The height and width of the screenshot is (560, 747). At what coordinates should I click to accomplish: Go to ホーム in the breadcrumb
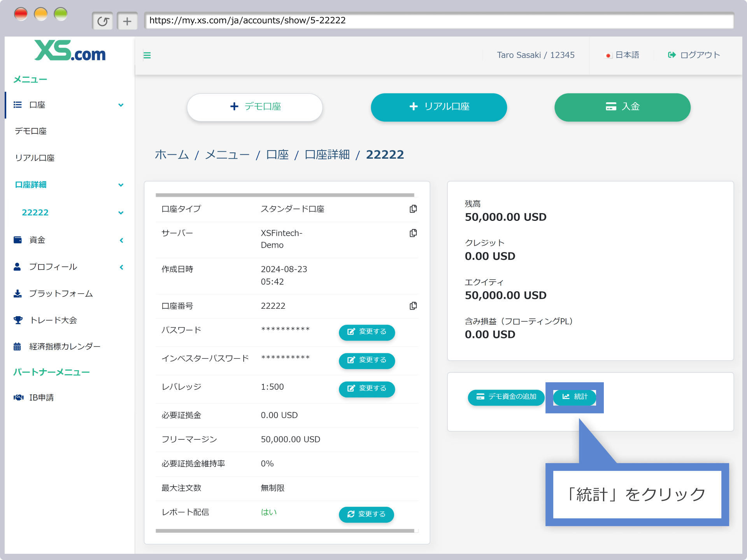point(172,155)
